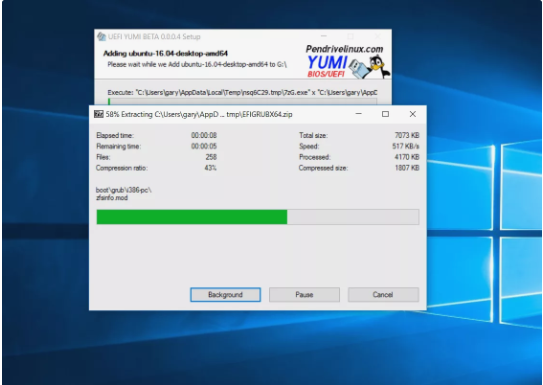Click the Background button
Screen dimensions: 543x385
(225, 295)
